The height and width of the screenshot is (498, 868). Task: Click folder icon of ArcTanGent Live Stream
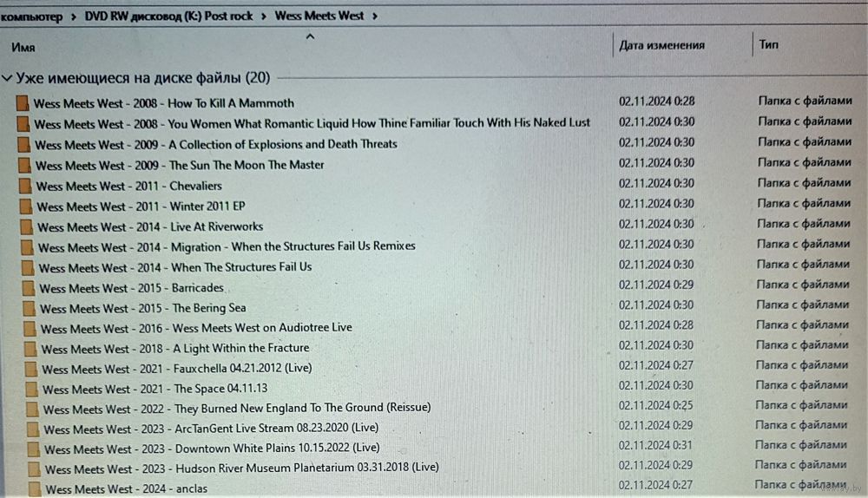pos(33,429)
